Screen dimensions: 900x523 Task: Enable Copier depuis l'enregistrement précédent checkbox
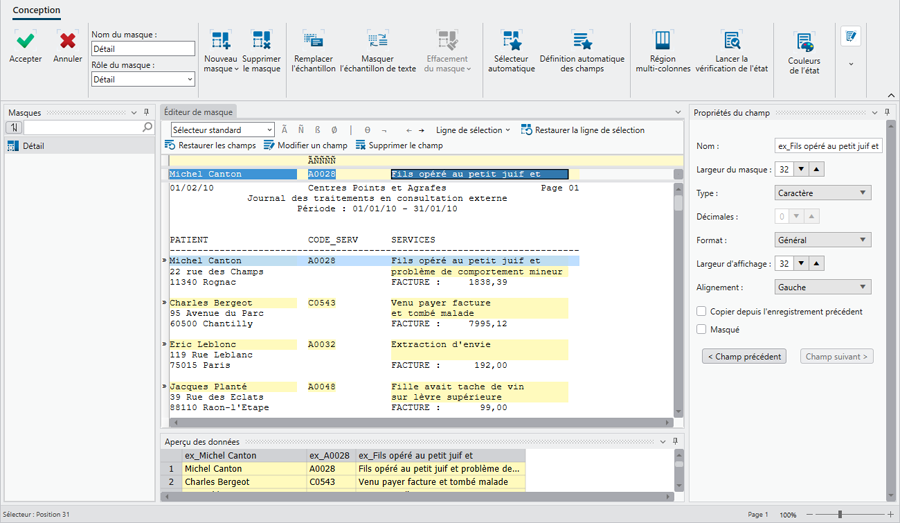pos(702,312)
